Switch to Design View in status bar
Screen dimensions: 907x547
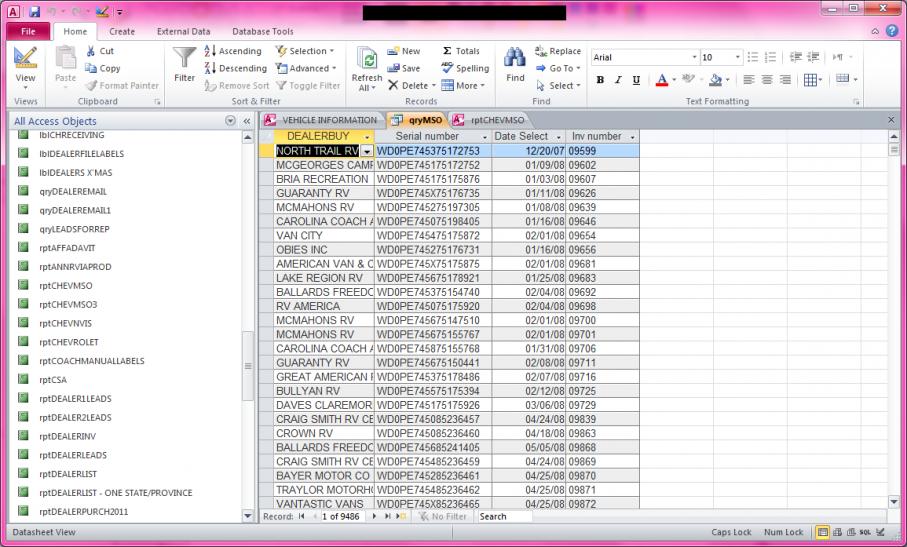(880, 532)
